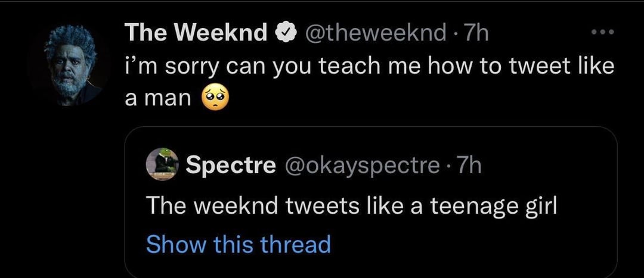The image size is (644, 278).
Task: Click Spectre display name in quote
Action: coord(231,165)
